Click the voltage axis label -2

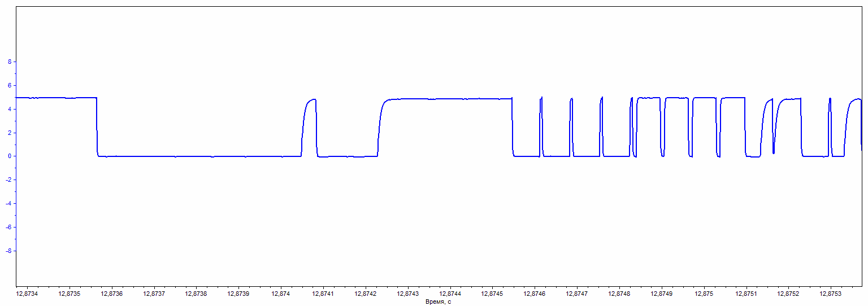(x=8, y=180)
